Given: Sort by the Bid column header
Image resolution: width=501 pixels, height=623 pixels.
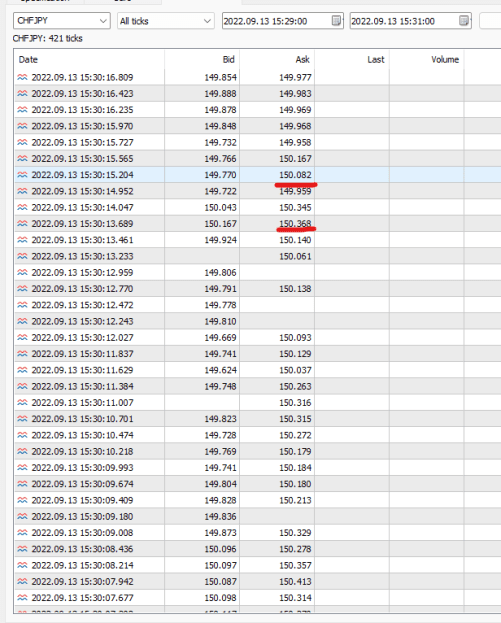Looking at the screenshot, I should coord(202,60).
